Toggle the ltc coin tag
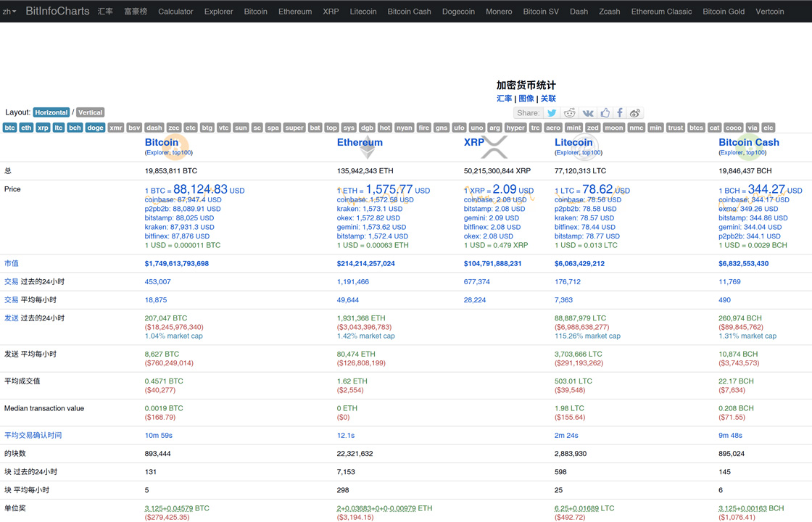 tap(59, 128)
